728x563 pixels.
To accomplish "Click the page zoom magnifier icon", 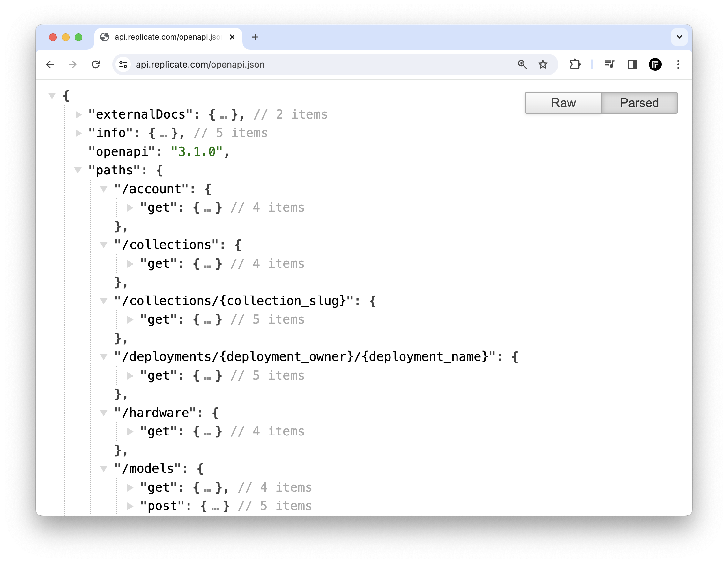I will pyautogui.click(x=522, y=64).
